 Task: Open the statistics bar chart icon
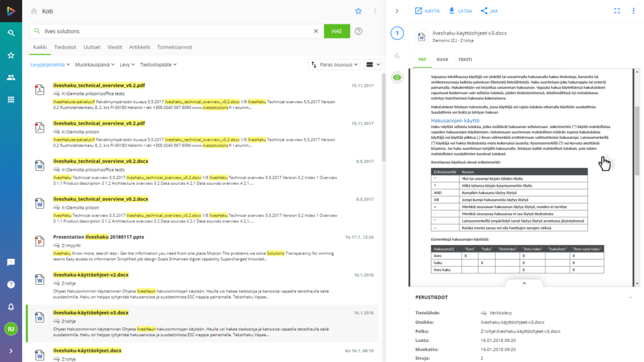point(397,55)
